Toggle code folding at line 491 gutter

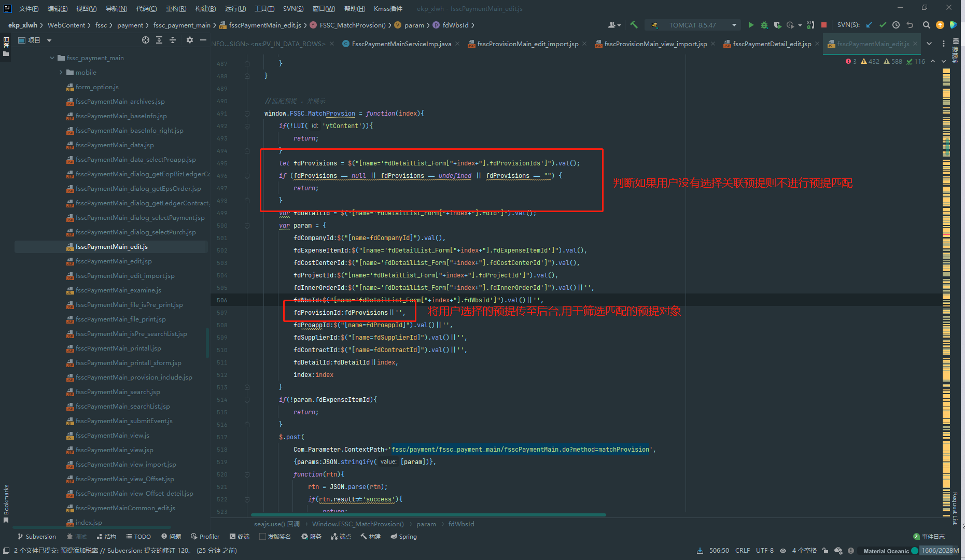pos(247,114)
